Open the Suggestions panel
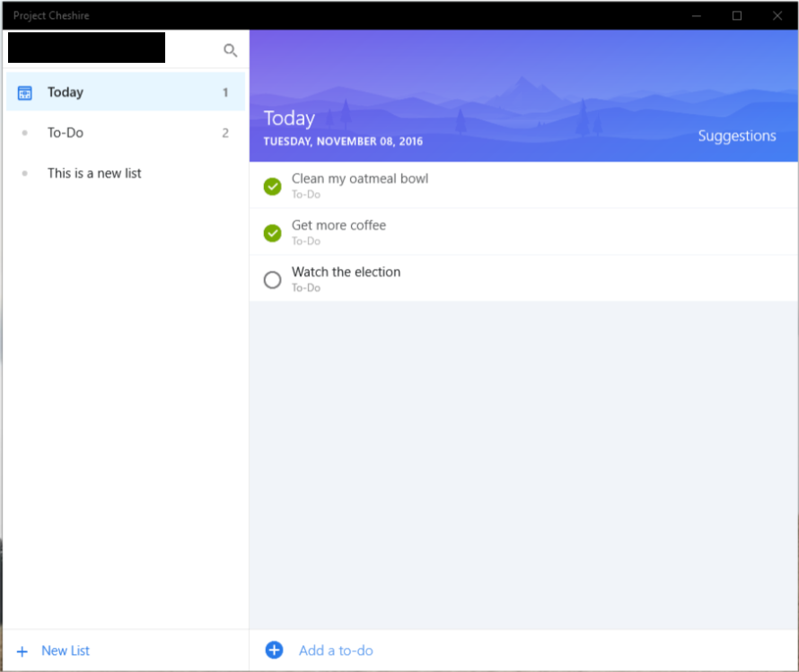The width and height of the screenshot is (799, 672). coord(737,136)
